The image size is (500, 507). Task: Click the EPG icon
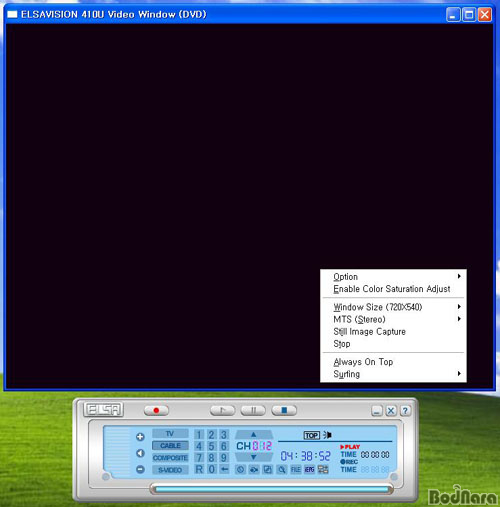(x=309, y=470)
